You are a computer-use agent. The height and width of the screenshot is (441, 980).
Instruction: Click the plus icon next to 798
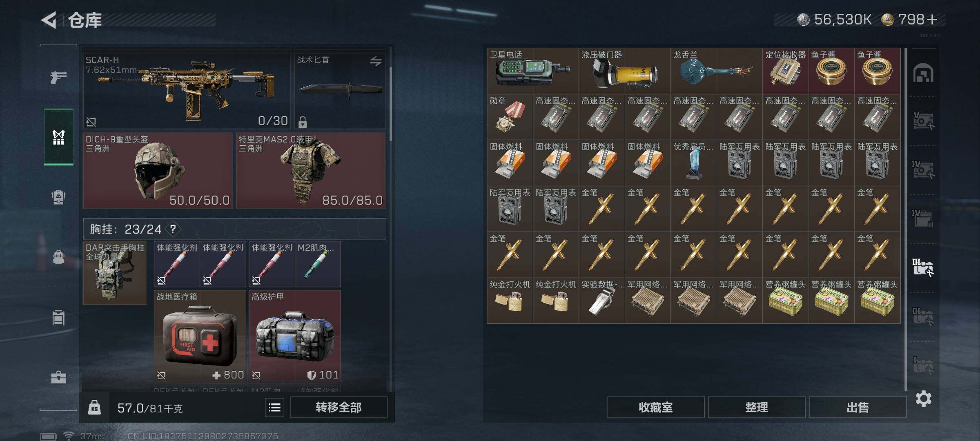coord(932,19)
